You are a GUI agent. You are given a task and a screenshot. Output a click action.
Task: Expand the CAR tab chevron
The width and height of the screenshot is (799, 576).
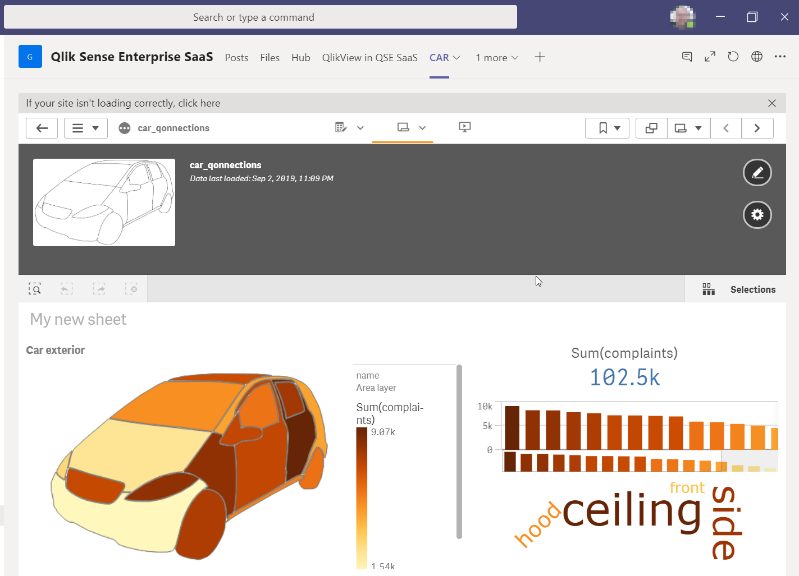[x=457, y=58]
